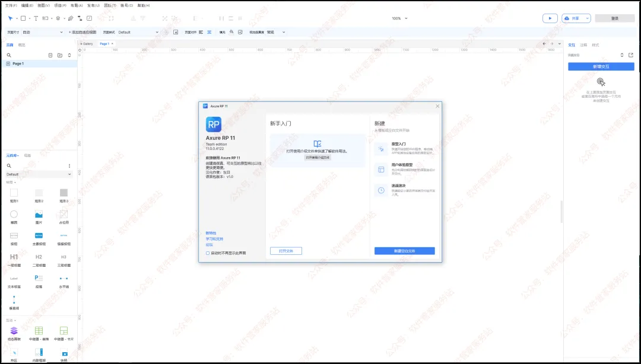Click the 登录 login button
Screen dimensions: 641x364
point(614,18)
